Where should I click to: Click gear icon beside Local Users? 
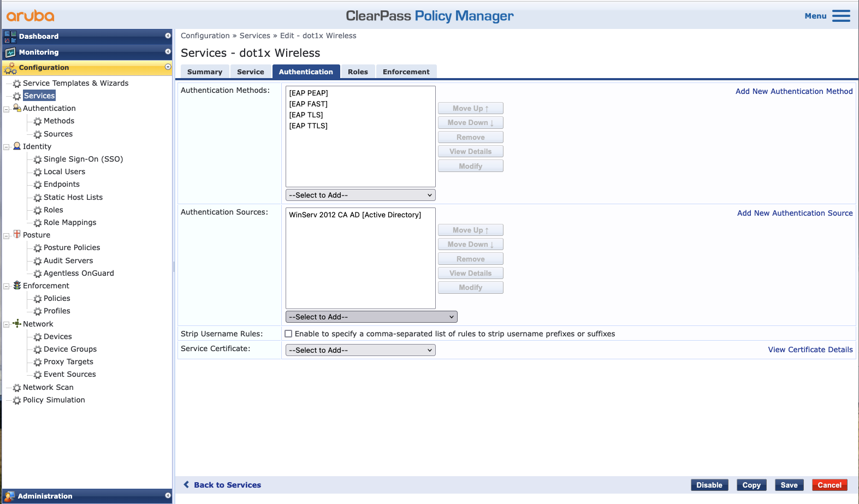(x=38, y=172)
